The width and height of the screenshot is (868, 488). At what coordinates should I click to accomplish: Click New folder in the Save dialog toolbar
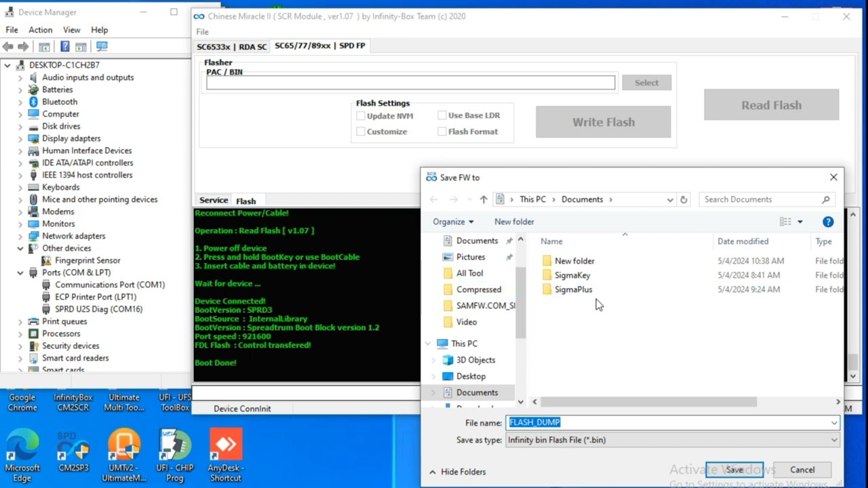(514, 222)
